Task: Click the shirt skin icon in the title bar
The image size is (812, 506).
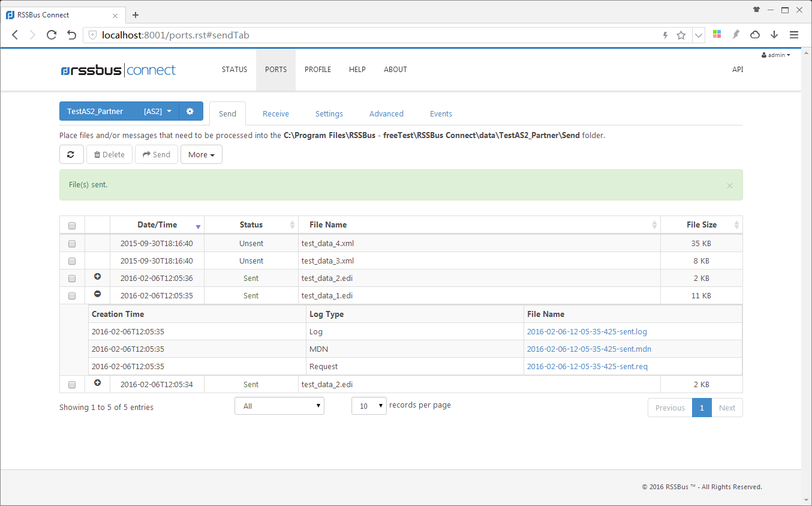Action: click(x=756, y=10)
